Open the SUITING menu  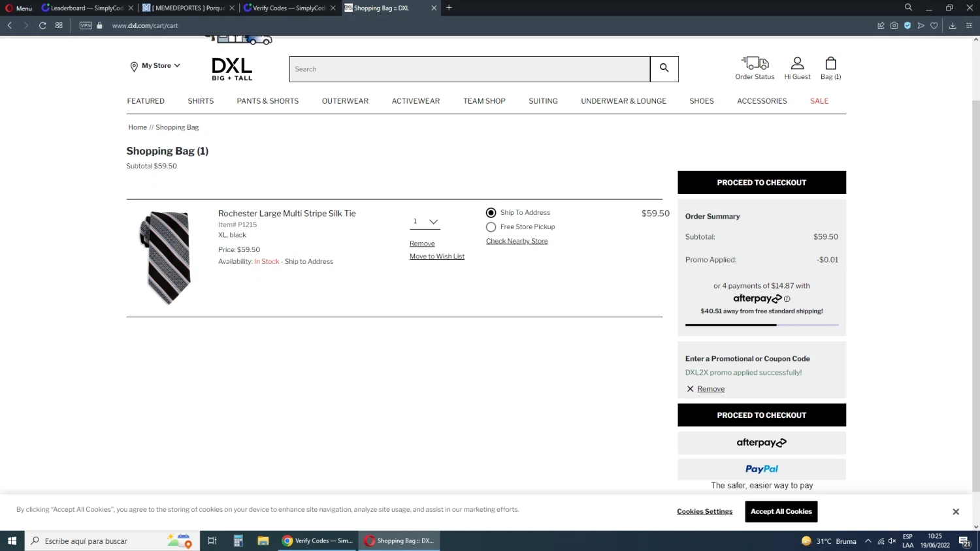click(x=543, y=101)
